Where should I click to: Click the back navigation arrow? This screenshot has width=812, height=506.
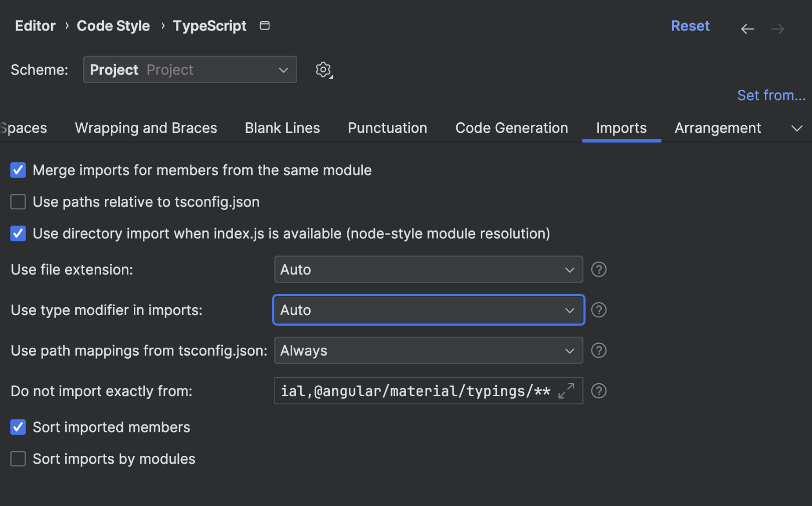[x=747, y=29]
